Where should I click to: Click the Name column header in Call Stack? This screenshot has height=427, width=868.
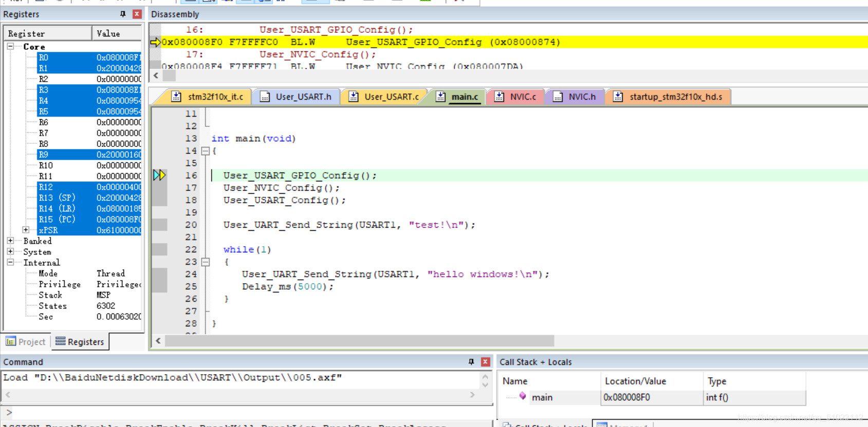pyautogui.click(x=550, y=381)
